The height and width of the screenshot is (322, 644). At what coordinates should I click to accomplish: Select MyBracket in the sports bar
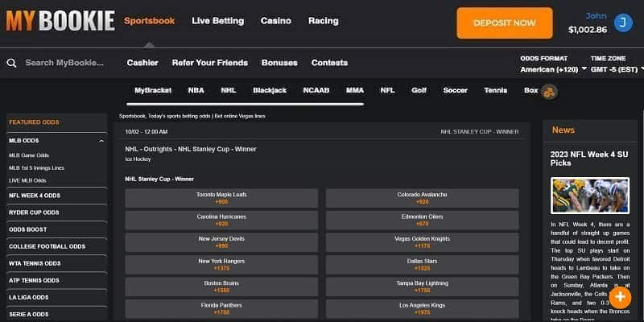(153, 90)
